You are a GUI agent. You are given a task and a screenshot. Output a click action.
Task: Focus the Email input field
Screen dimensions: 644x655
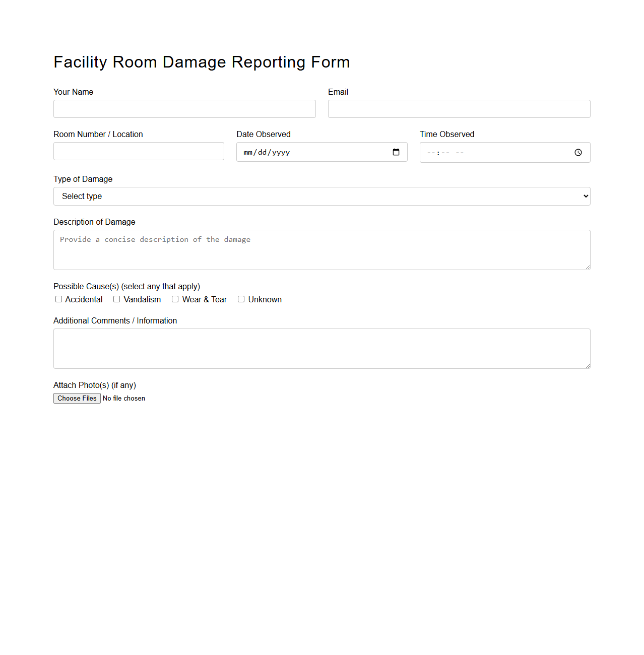click(459, 108)
